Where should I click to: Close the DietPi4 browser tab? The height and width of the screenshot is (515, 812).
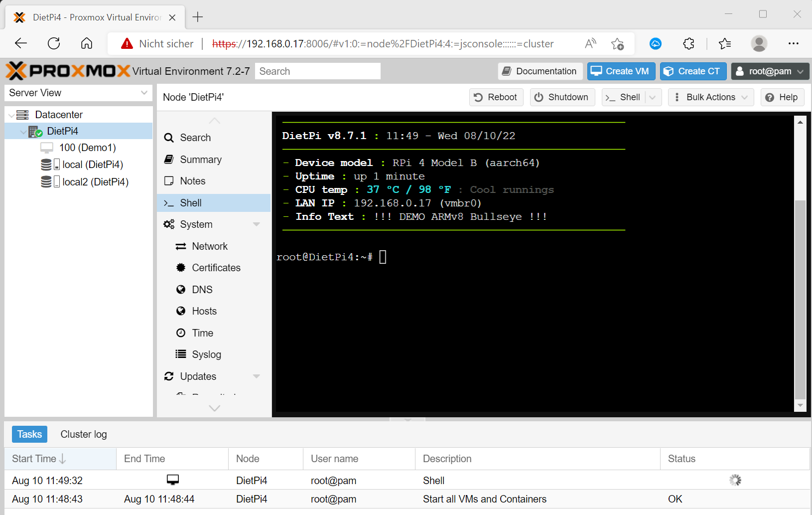coord(172,17)
